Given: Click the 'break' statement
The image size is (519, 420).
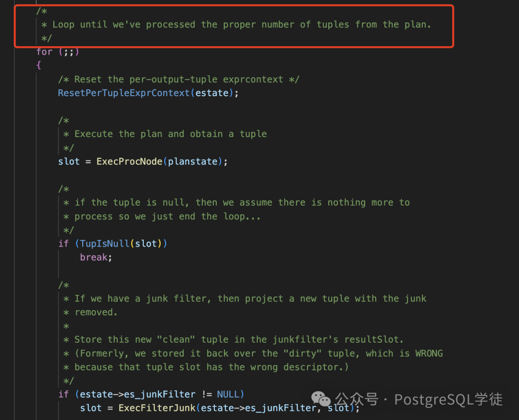Looking at the screenshot, I should click(94, 258).
